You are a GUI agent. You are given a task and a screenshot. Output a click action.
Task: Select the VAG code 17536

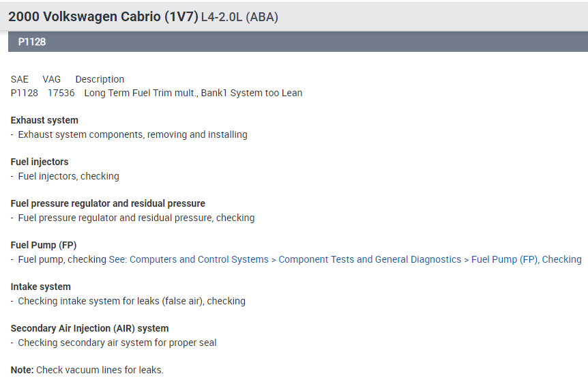[x=61, y=93]
